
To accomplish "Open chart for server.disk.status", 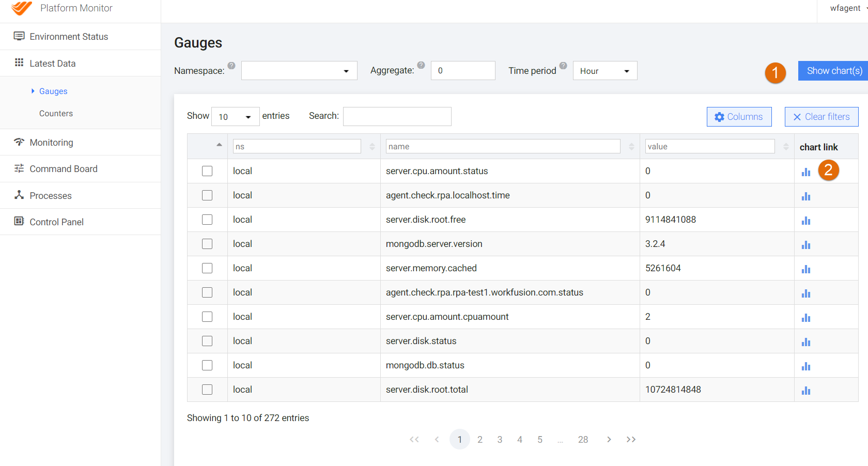I will click(806, 342).
